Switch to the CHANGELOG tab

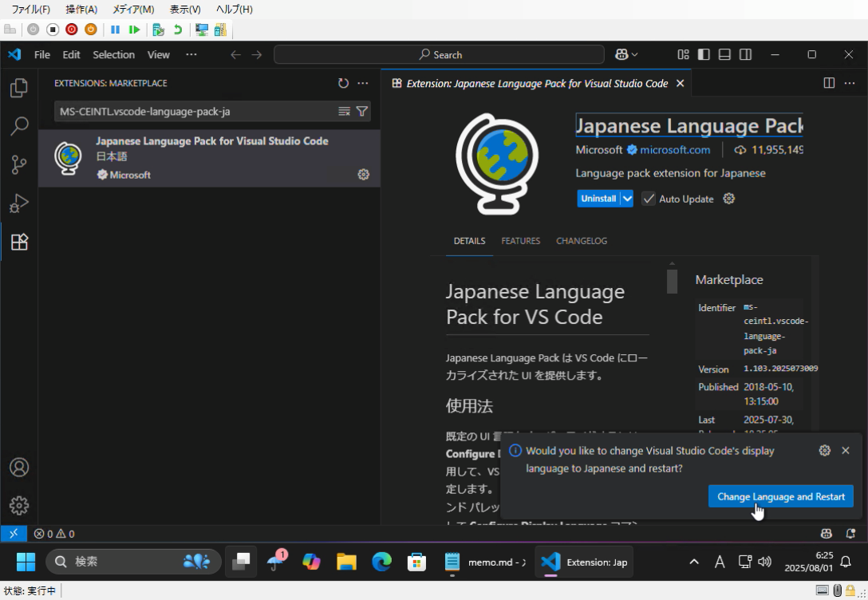click(x=582, y=241)
